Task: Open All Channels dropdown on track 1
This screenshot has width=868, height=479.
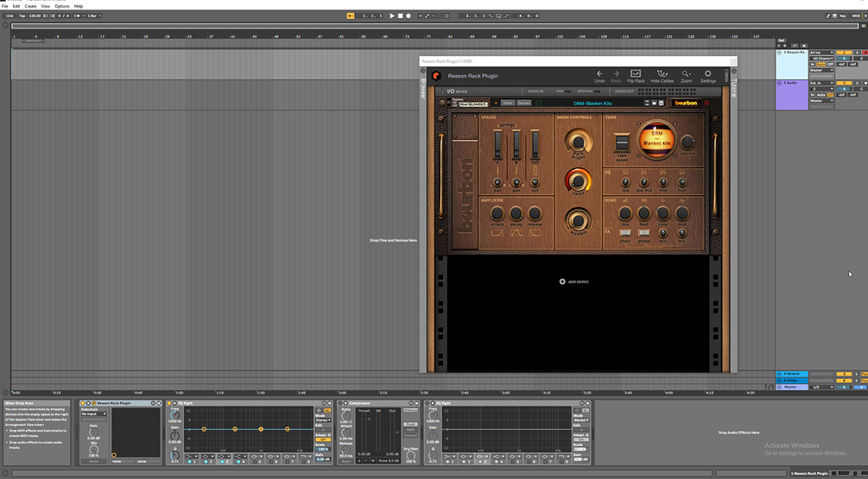Action: point(821,59)
